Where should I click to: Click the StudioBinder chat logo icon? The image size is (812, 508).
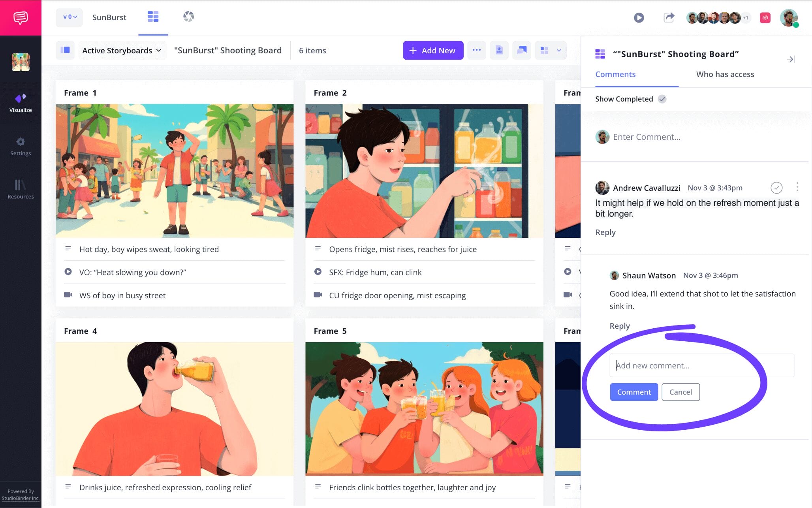coord(21,18)
